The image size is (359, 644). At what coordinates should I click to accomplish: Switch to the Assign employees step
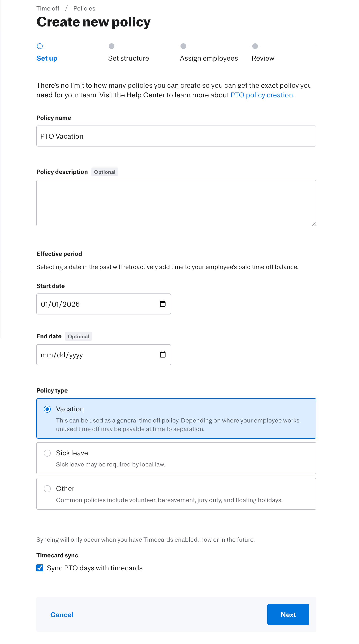209,58
